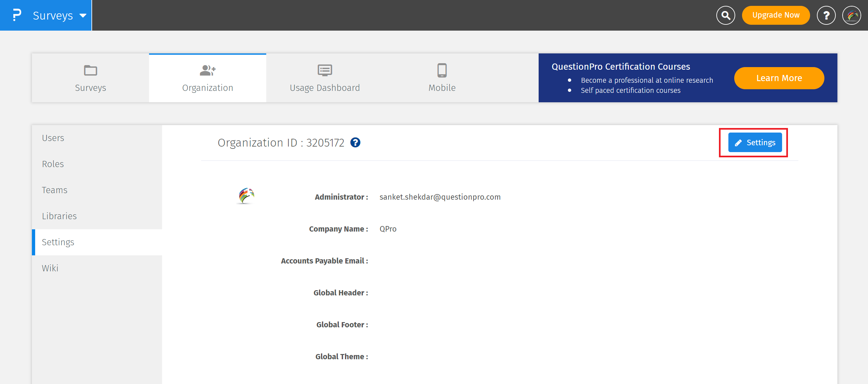Open the user profile avatar menu

pyautogui.click(x=851, y=15)
